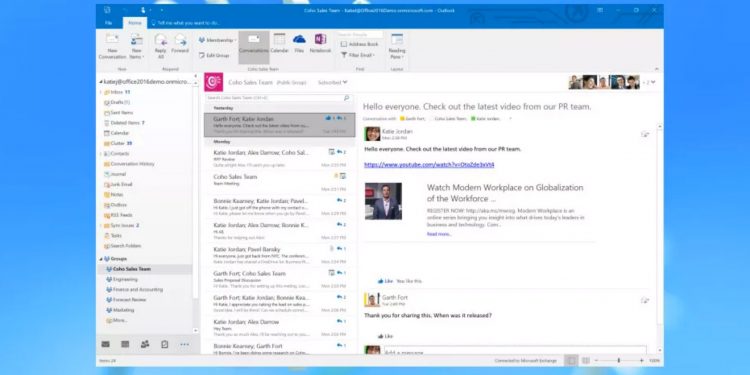Switch to Normal view in the status bar
The width and height of the screenshot is (750, 375).
[x=571, y=360]
